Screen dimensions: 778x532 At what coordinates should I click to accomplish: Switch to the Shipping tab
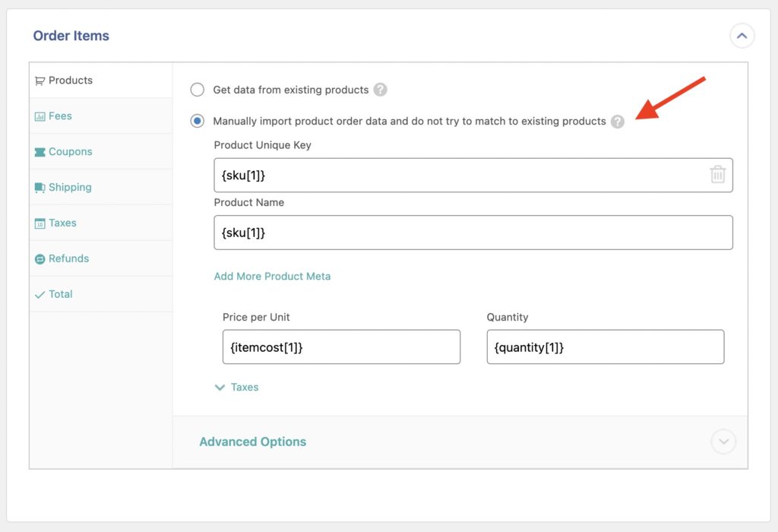tap(71, 187)
